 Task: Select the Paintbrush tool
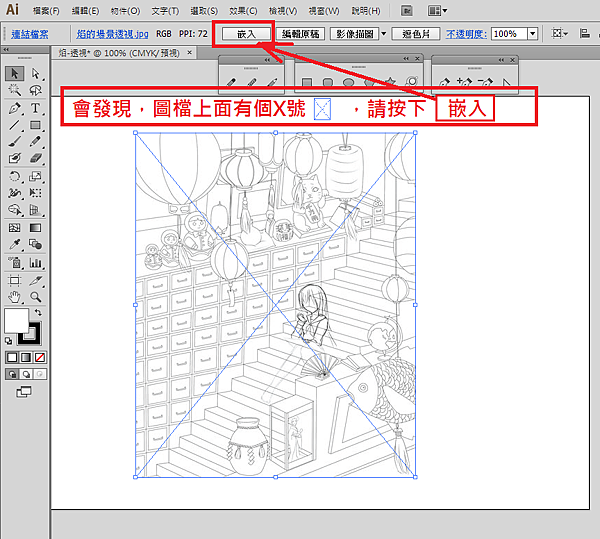pos(15,142)
